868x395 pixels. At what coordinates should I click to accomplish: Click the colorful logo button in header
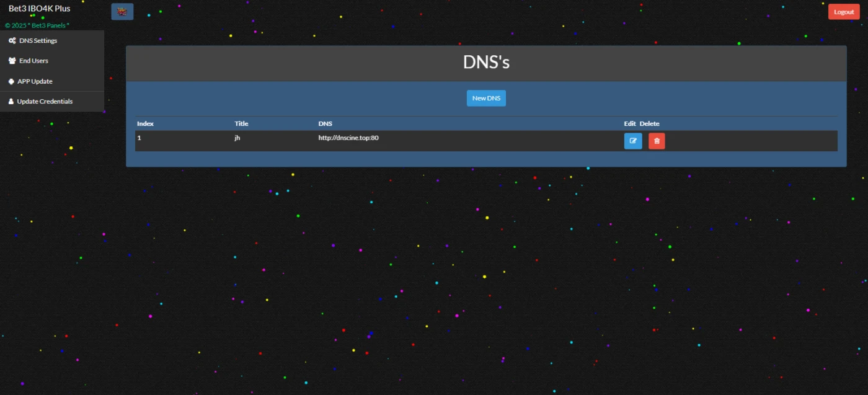tap(122, 12)
